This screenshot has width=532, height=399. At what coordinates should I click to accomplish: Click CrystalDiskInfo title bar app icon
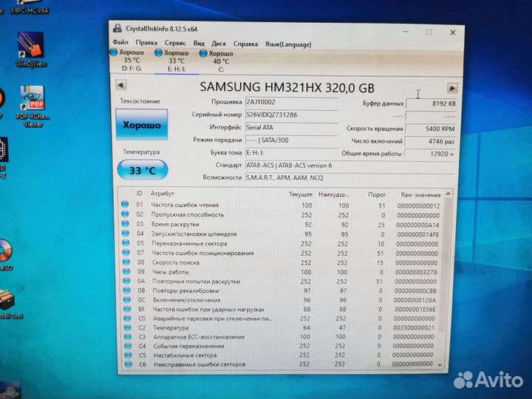tap(117, 28)
